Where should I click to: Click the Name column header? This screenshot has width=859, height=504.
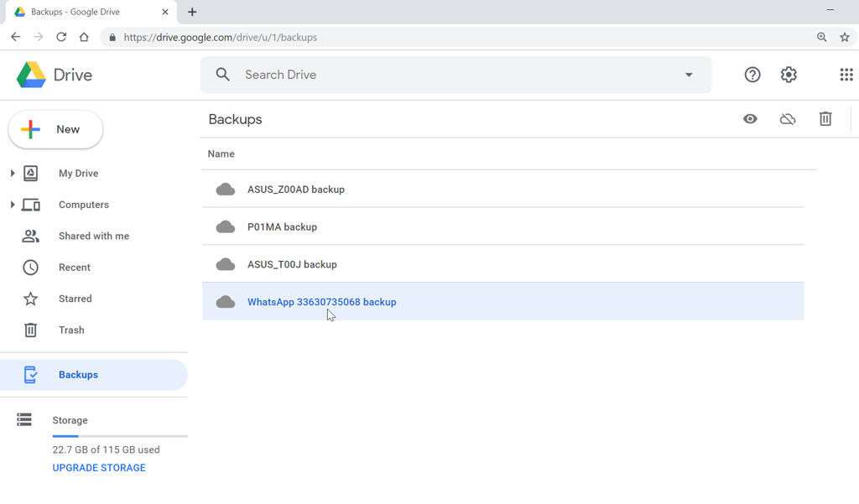221,154
